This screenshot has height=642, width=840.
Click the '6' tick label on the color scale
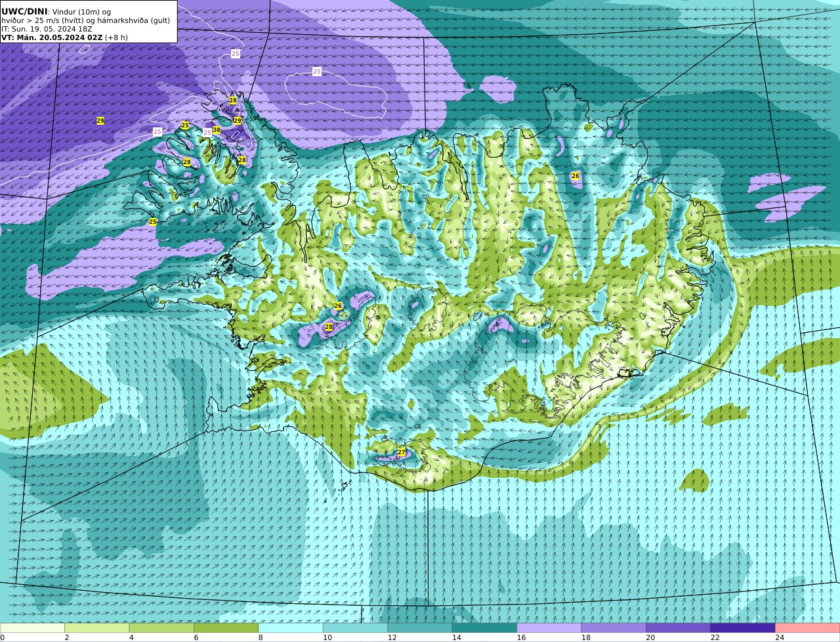pos(196,637)
